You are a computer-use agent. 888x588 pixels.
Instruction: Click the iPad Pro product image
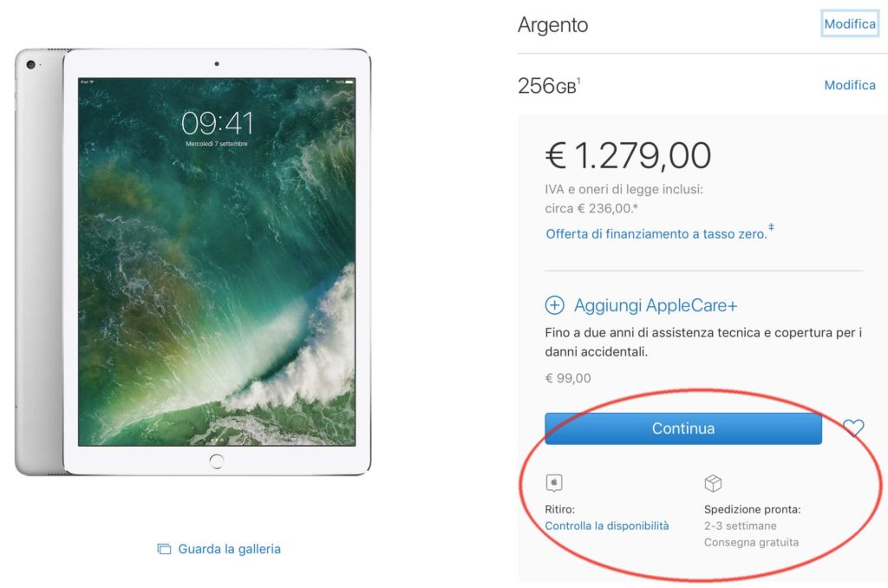[x=193, y=262]
